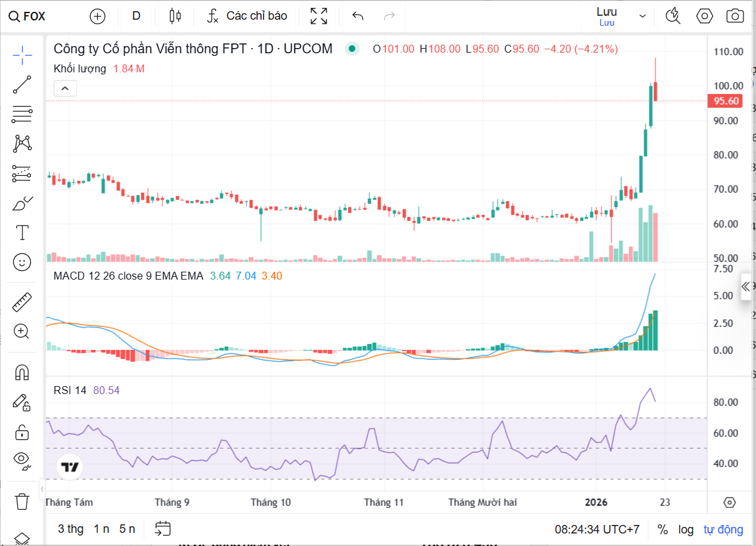The width and height of the screenshot is (756, 546).
Task: Toggle magnet mode for drawings
Action: pyautogui.click(x=22, y=372)
